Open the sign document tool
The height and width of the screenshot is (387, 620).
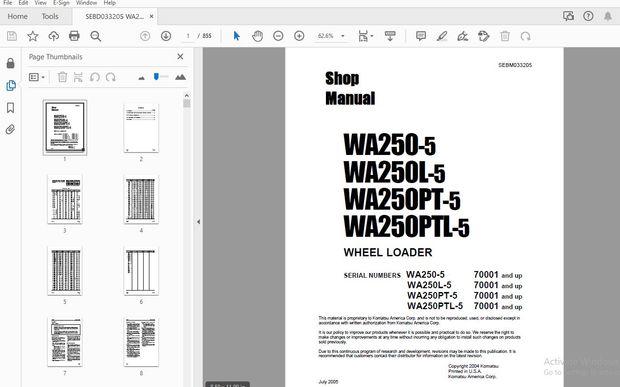[463, 36]
